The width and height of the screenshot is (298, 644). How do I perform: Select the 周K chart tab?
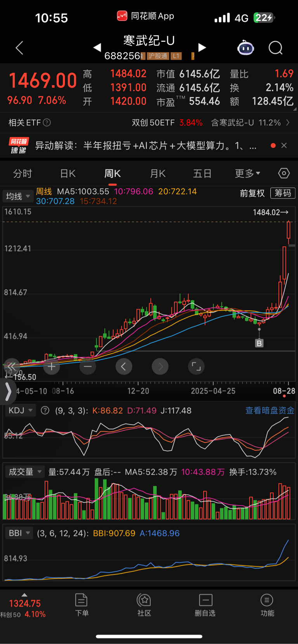pyautogui.click(x=113, y=174)
